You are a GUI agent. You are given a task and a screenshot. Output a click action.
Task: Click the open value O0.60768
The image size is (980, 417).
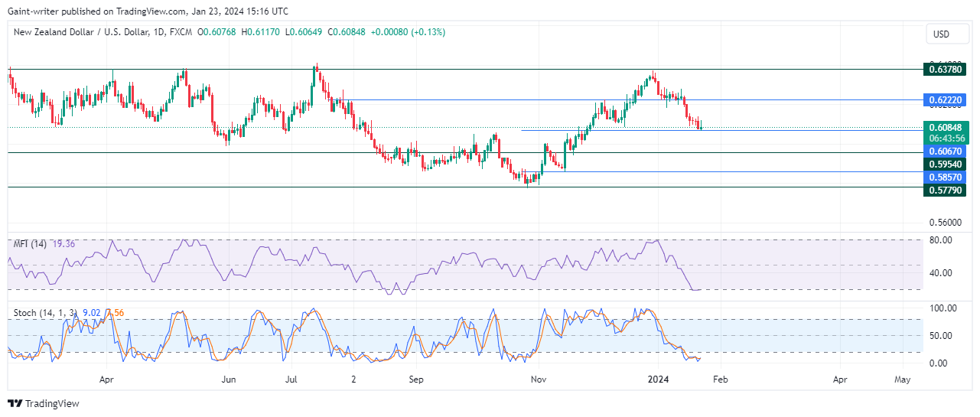tap(218, 32)
